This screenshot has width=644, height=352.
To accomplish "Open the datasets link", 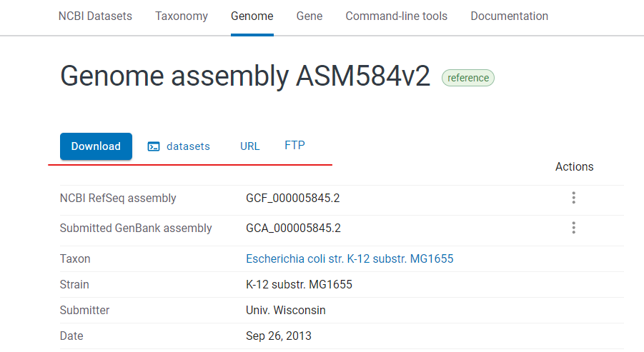I will coord(188,146).
